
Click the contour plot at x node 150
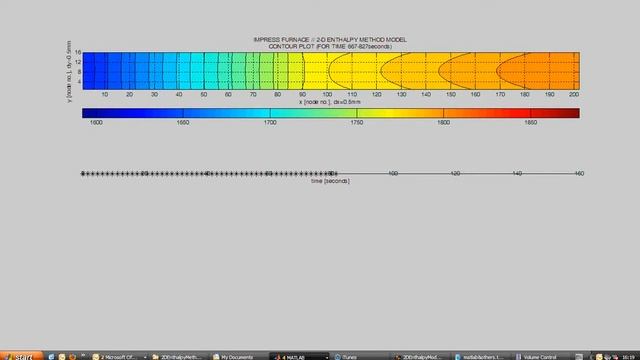(x=451, y=71)
